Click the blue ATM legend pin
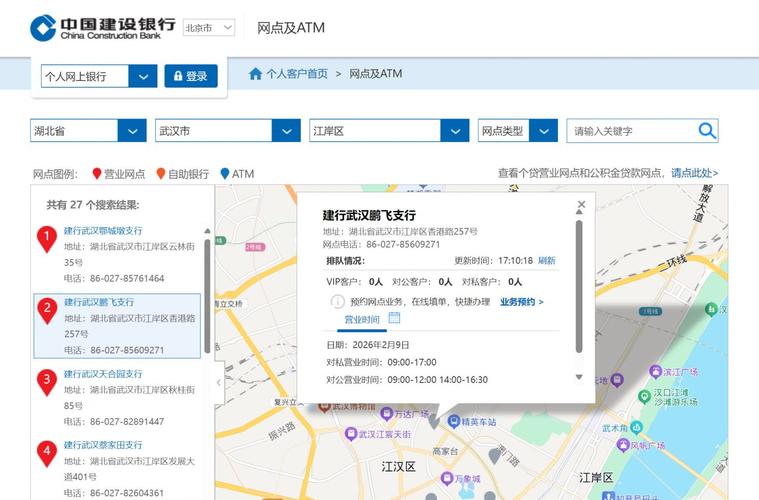 (x=225, y=174)
